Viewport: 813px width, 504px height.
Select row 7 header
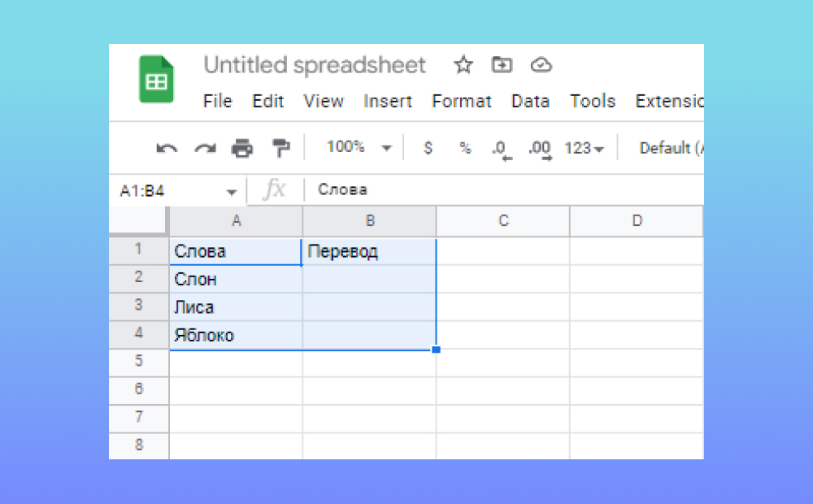pos(138,419)
